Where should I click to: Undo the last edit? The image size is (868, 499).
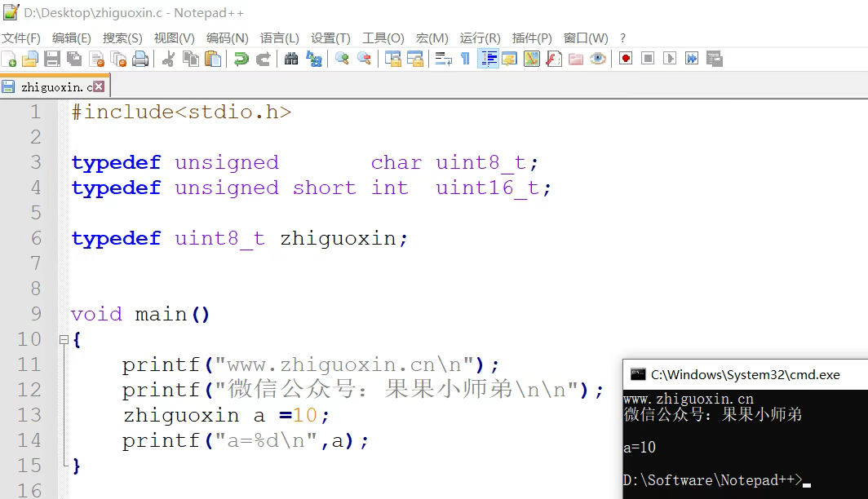241,59
